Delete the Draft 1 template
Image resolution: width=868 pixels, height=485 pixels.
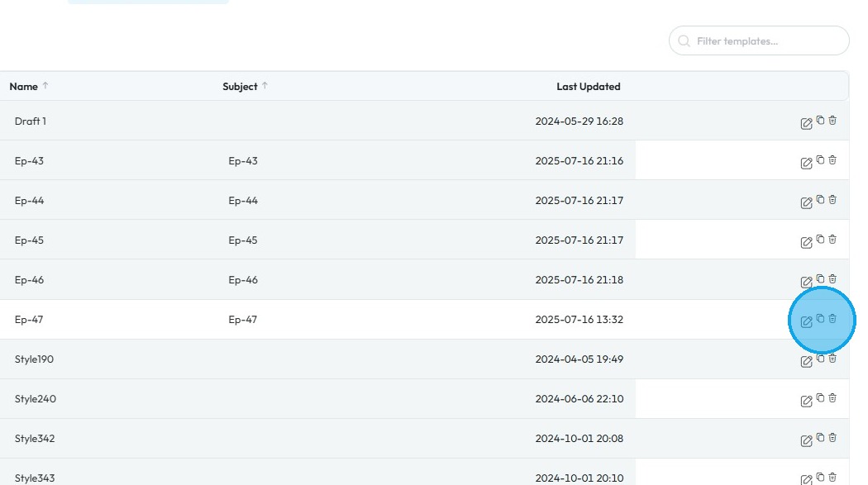pos(832,120)
